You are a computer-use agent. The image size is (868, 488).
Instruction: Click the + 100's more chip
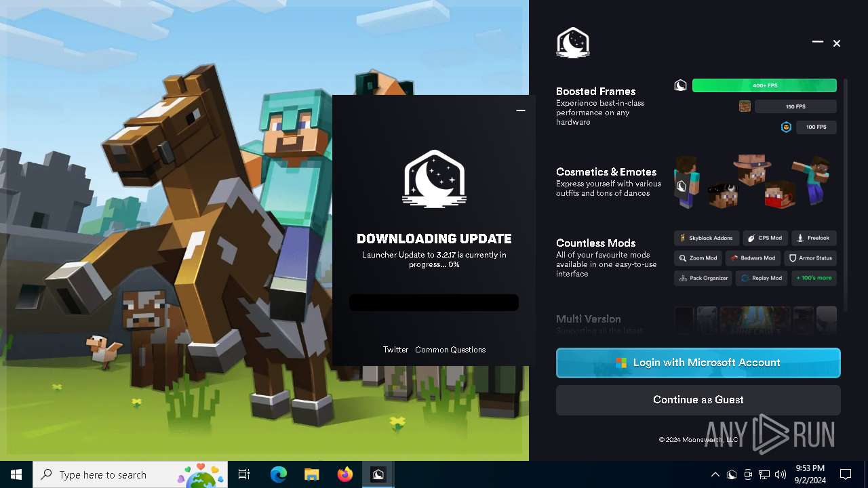coord(814,278)
